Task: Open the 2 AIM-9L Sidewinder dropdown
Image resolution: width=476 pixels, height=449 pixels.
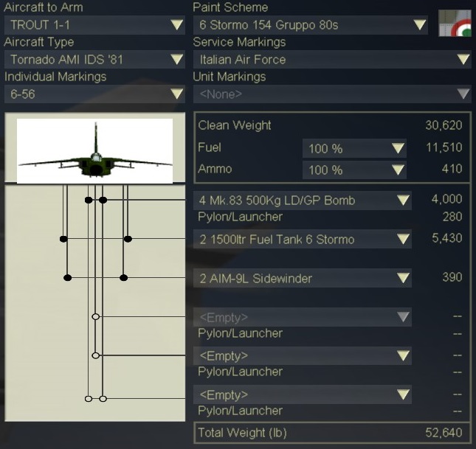Action: point(303,278)
